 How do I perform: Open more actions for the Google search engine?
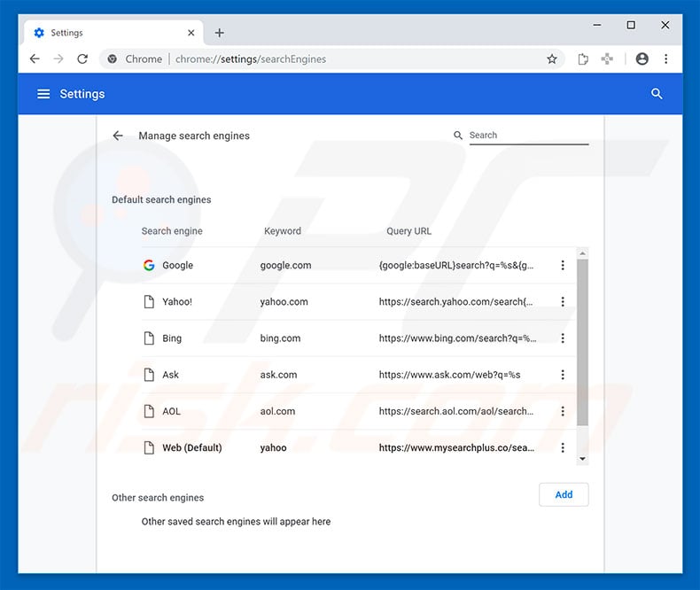(563, 265)
